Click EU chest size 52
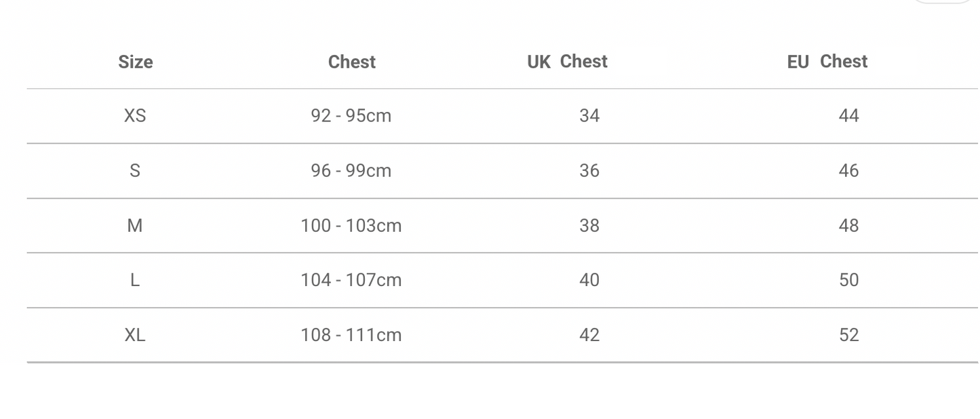This screenshot has width=980, height=419. point(848,335)
